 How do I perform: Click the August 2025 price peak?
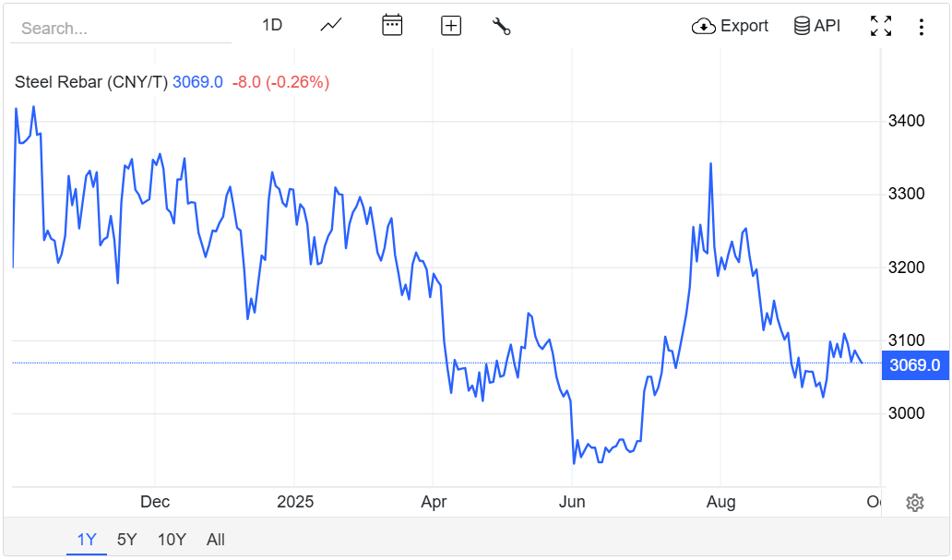(x=710, y=164)
